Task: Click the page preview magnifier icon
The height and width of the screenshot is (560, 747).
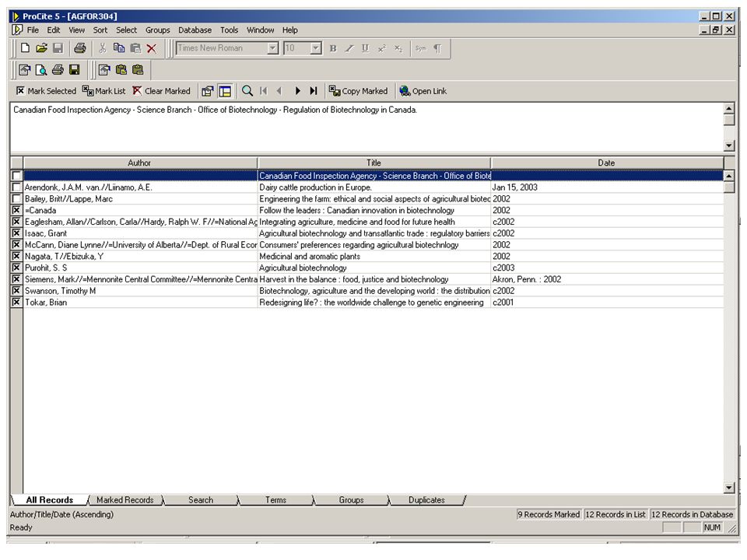Action: tap(41, 70)
